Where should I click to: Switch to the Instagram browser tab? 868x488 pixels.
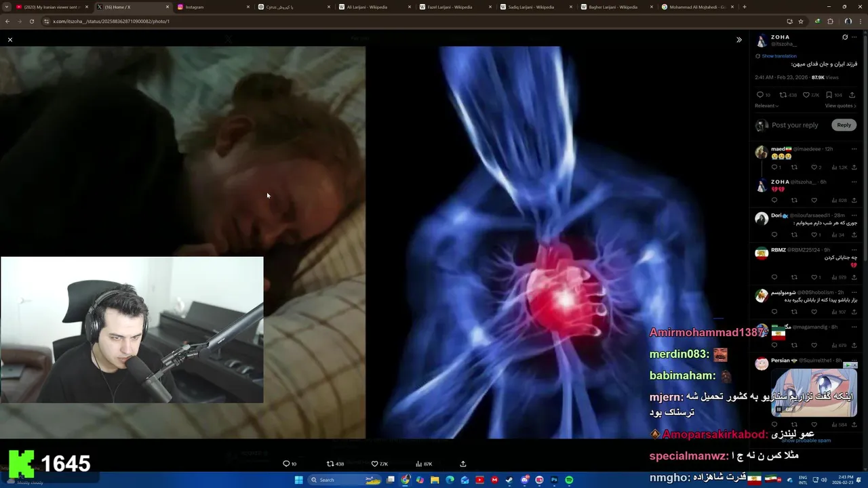point(213,7)
